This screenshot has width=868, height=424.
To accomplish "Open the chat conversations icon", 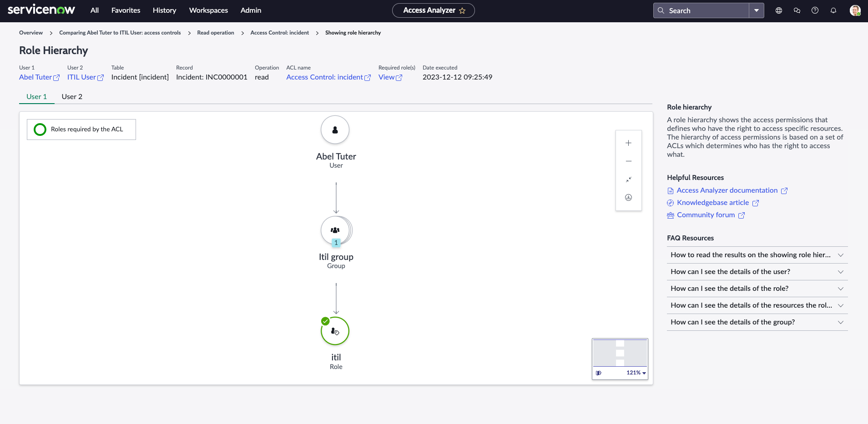I will coord(797,10).
